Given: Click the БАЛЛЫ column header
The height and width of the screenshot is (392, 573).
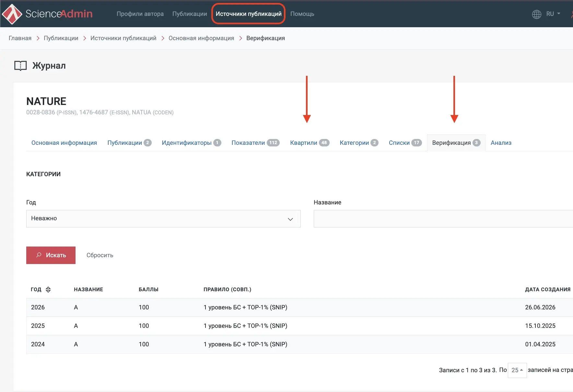Looking at the screenshot, I should 148,289.
